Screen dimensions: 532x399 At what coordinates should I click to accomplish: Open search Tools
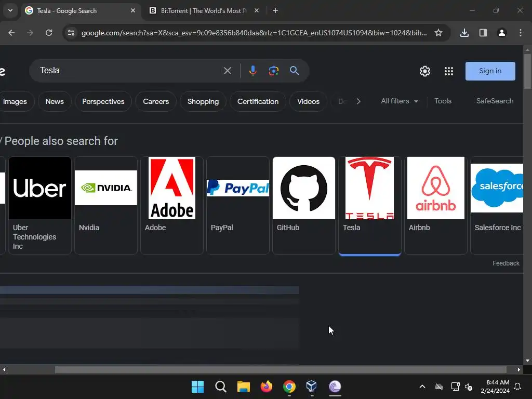[x=443, y=101]
